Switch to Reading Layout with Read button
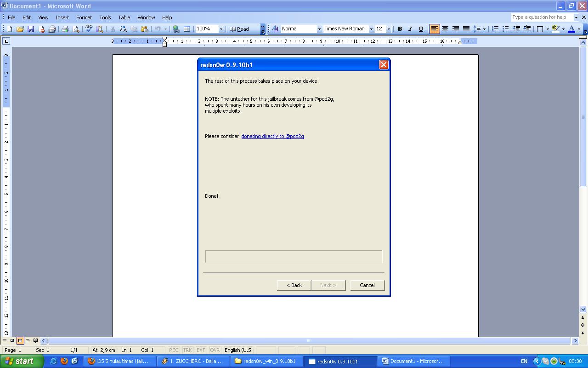This screenshot has width=588, height=368. (239, 29)
